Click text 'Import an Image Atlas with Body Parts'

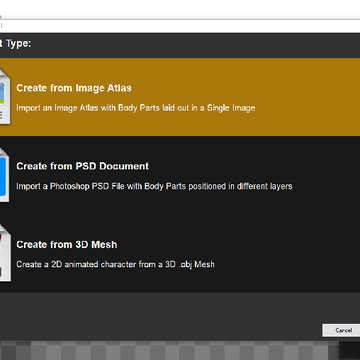pyautogui.click(x=88, y=108)
